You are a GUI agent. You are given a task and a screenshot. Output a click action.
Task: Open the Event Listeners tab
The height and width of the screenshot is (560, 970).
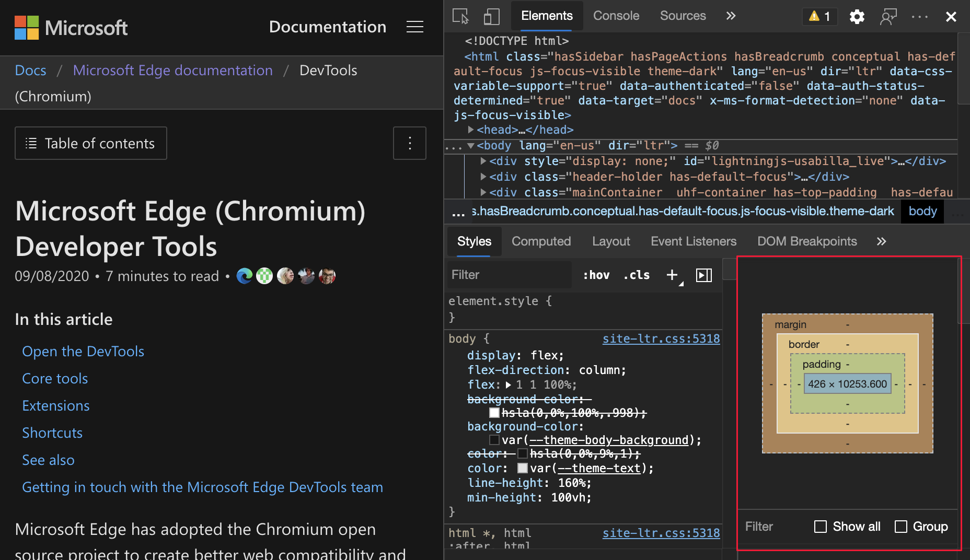694,241
